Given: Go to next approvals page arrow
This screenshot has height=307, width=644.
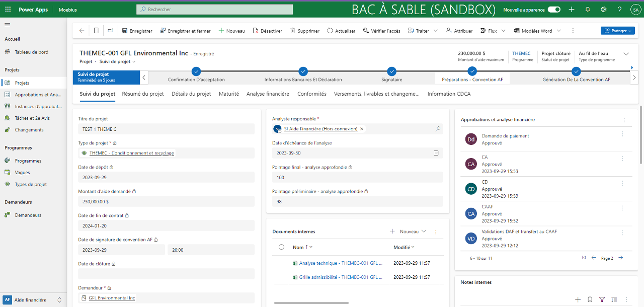Looking at the screenshot, I should pos(621,258).
